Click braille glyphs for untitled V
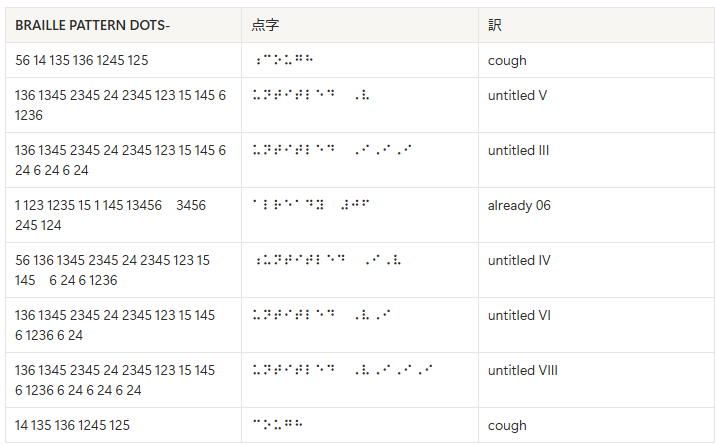 click(x=311, y=95)
